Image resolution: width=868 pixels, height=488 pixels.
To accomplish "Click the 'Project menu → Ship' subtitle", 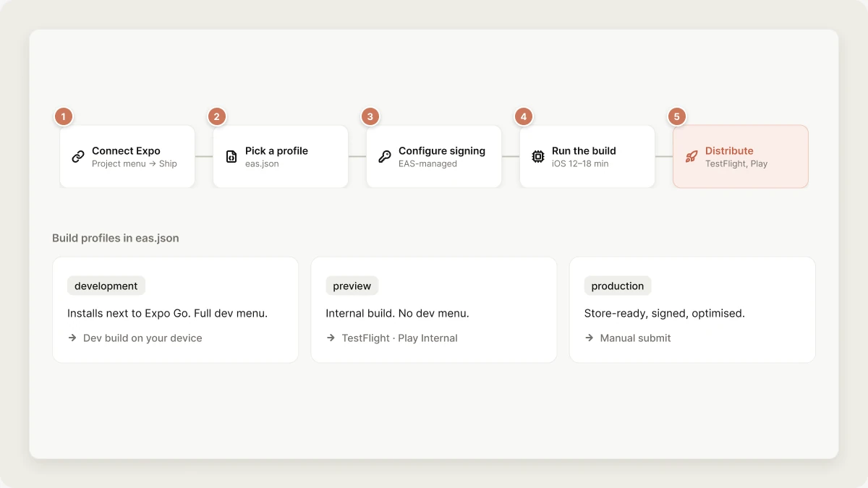I will tap(135, 164).
